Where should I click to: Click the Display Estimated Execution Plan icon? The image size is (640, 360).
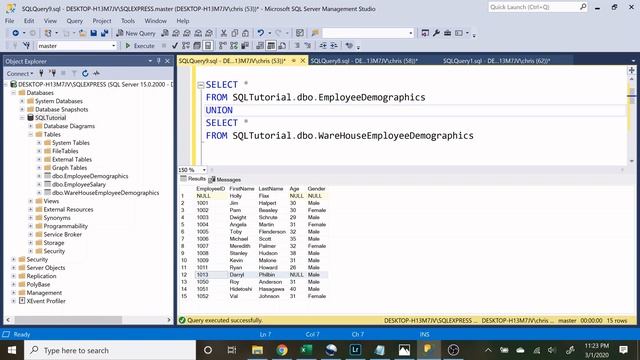[186, 46]
